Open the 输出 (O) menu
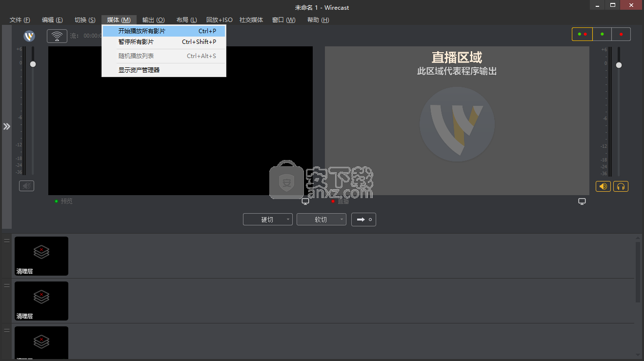 153,20
